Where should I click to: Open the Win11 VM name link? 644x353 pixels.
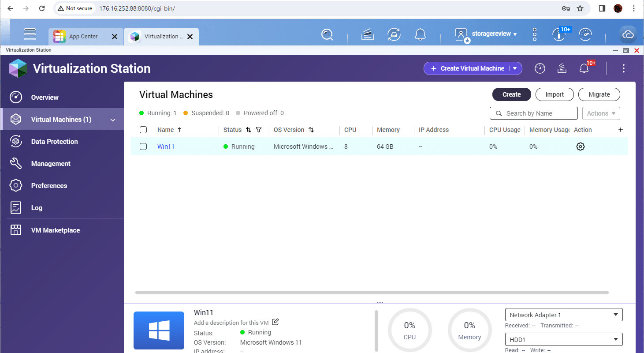[x=166, y=146]
